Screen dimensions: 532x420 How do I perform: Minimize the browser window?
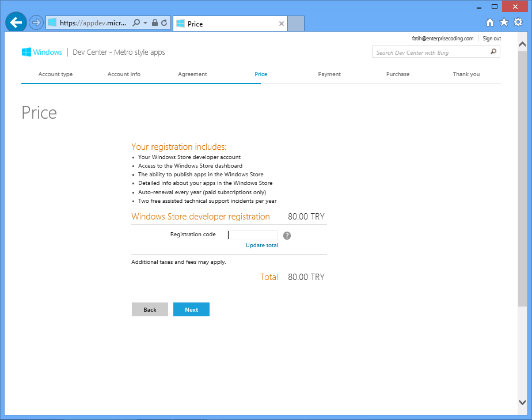pyautogui.click(x=478, y=7)
